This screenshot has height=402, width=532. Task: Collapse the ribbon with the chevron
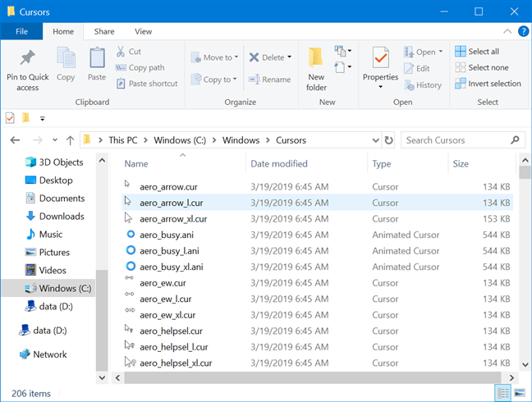tap(507, 31)
